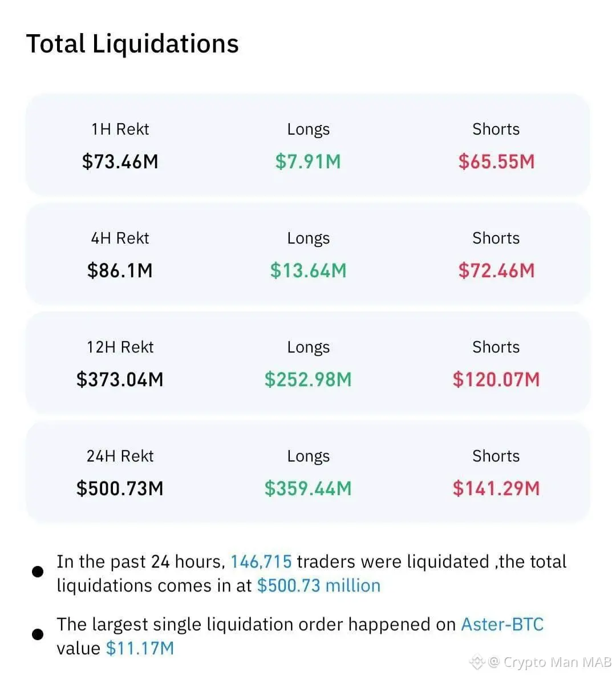Screen dimensions: 616x676
Task: Click the Binance logo watermark icon
Action: pos(477,662)
